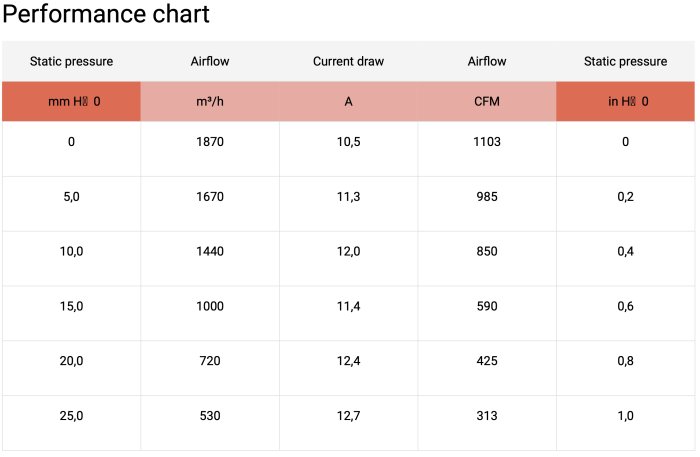Select the 10,5 current draw cell
Screen dimensions: 700x457
tap(348, 142)
